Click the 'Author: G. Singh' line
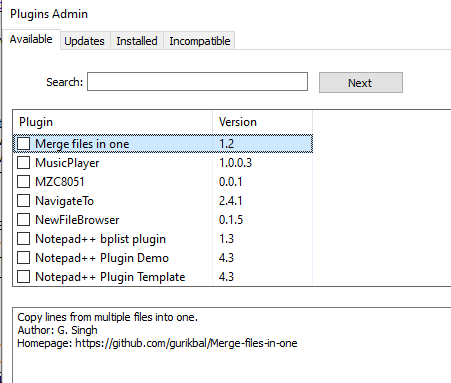The image size is (451, 383). 57,330
